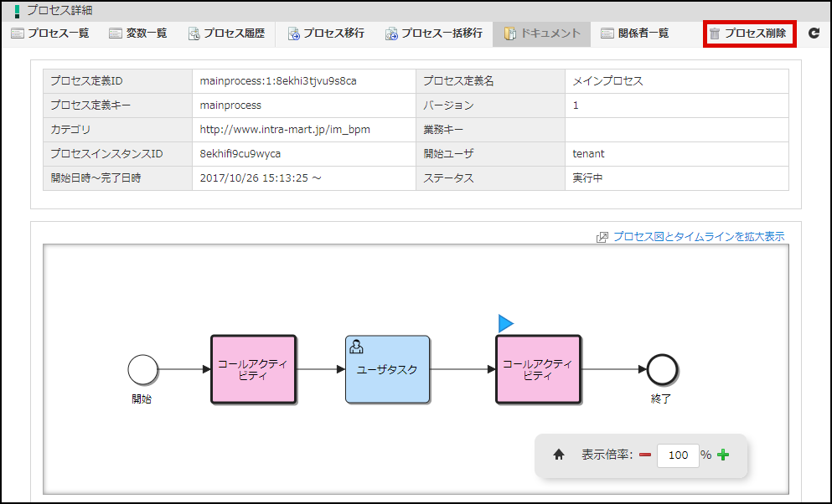The width and height of the screenshot is (832, 504).
Task: Click the カテゴリ label cell
Action: pyautogui.click(x=118, y=129)
